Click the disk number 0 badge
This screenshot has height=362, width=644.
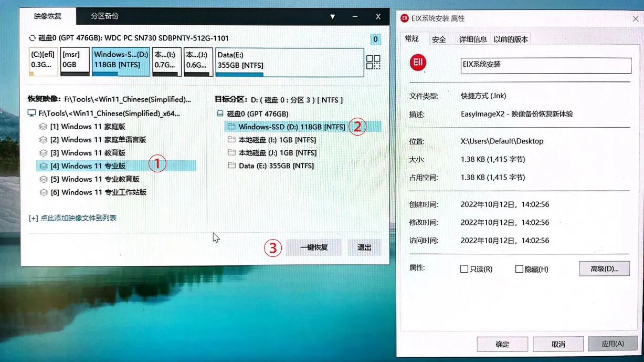376,39
